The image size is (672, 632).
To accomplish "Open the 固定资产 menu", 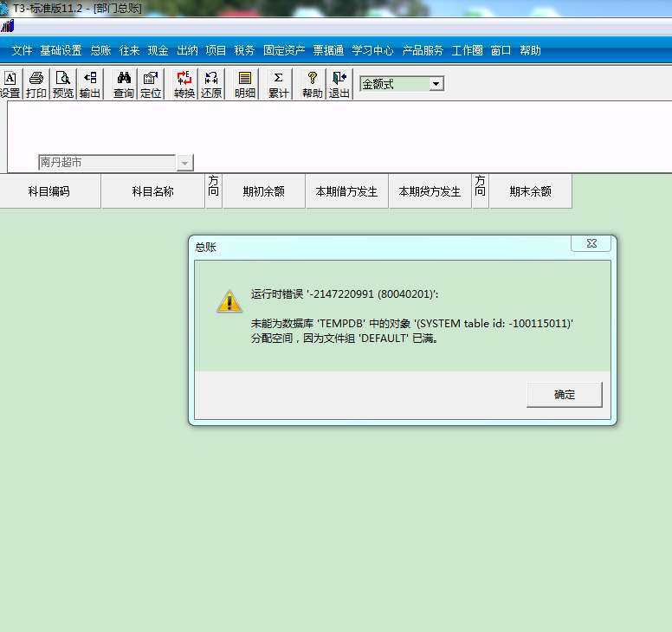I will pyautogui.click(x=284, y=50).
